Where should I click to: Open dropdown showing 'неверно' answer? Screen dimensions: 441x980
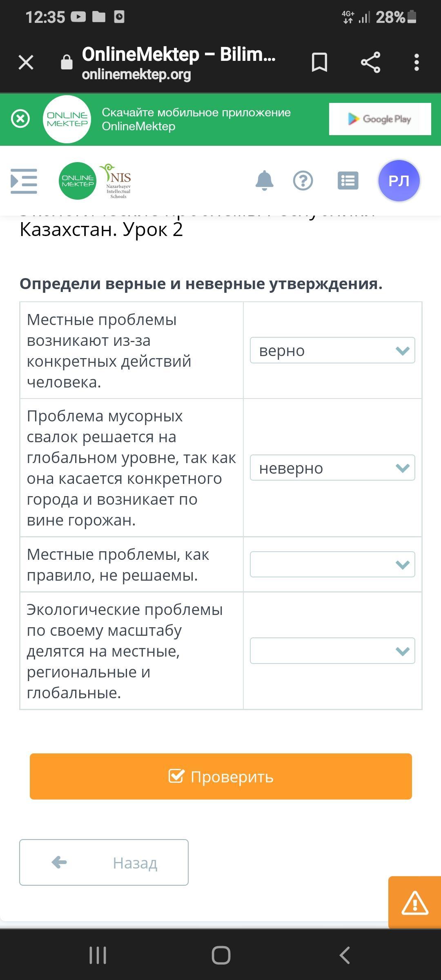coord(332,468)
